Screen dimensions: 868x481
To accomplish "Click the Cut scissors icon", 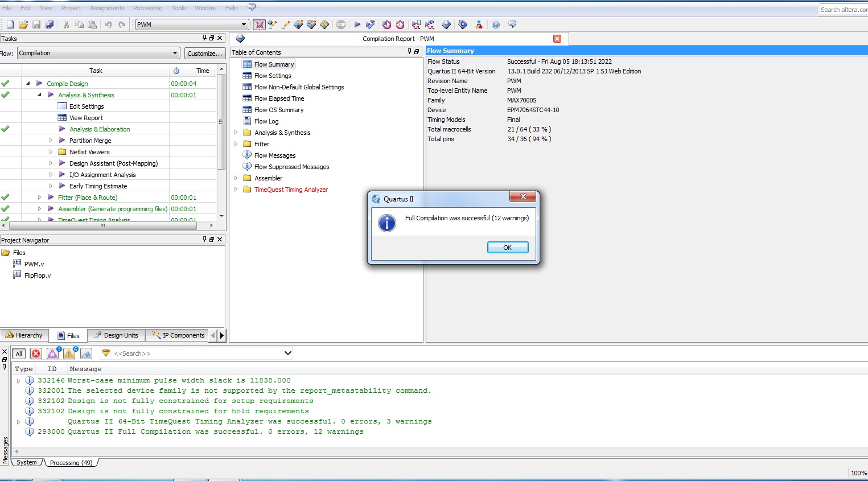I will click(x=66, y=24).
